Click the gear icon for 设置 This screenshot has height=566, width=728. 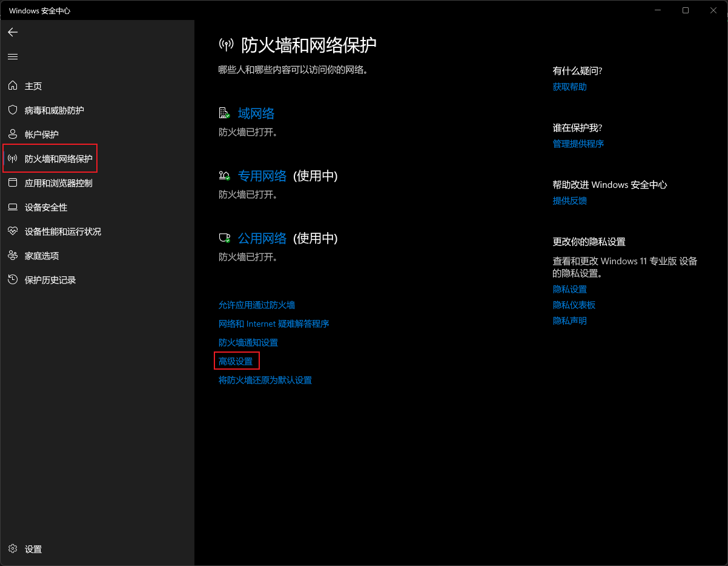pos(13,549)
